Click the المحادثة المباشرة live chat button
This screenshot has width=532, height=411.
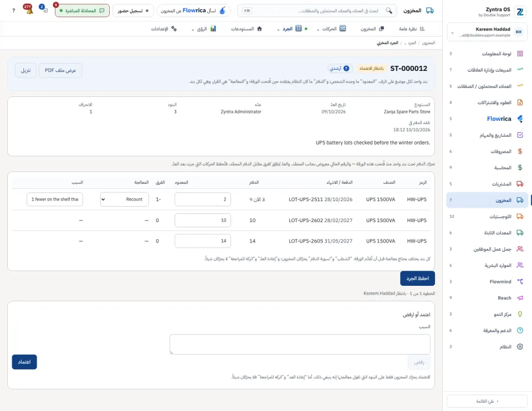[x=82, y=11]
